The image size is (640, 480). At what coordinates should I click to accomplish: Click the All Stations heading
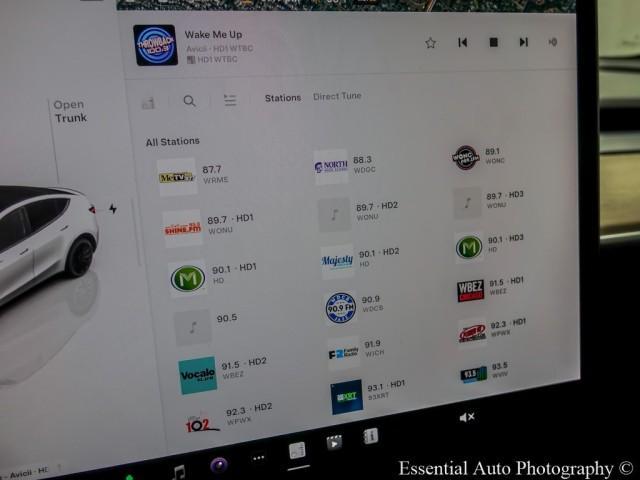(x=173, y=142)
